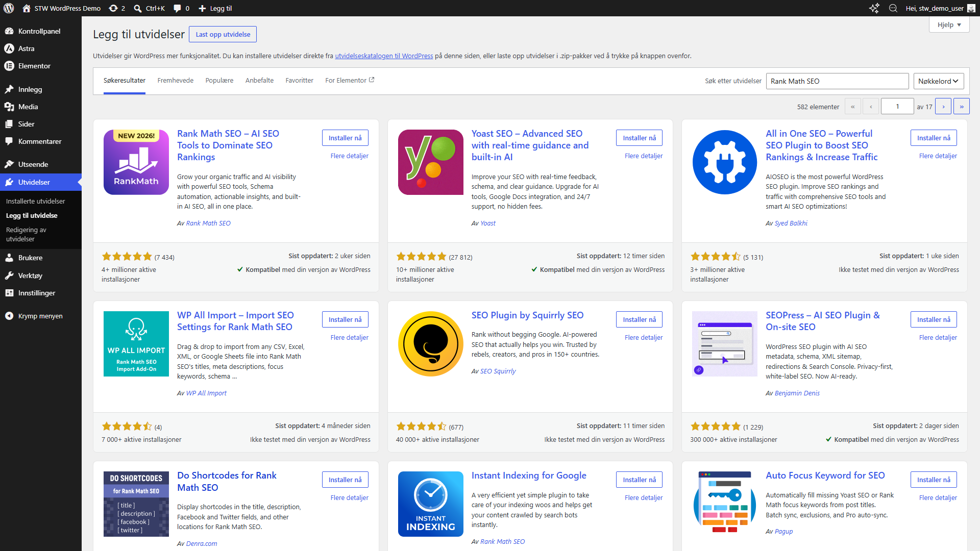This screenshot has width=980, height=551.
Task: Switch to the Favoritter tab
Action: coord(300,81)
